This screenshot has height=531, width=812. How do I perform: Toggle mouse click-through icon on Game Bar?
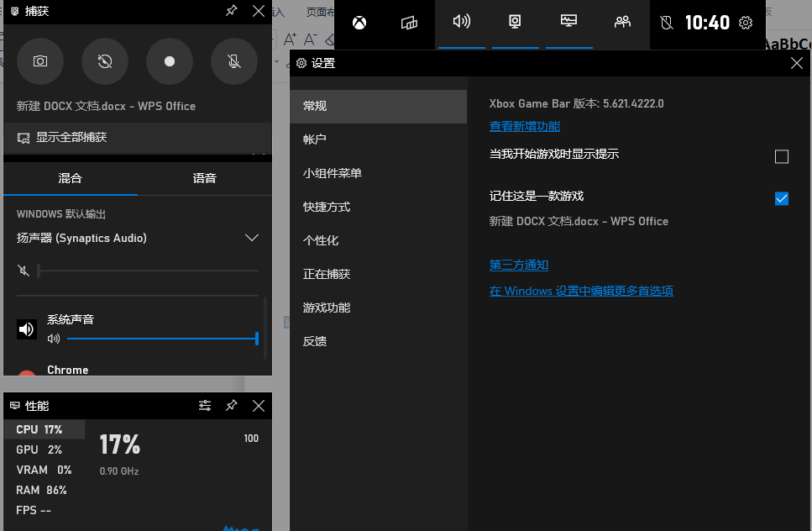[x=667, y=23]
